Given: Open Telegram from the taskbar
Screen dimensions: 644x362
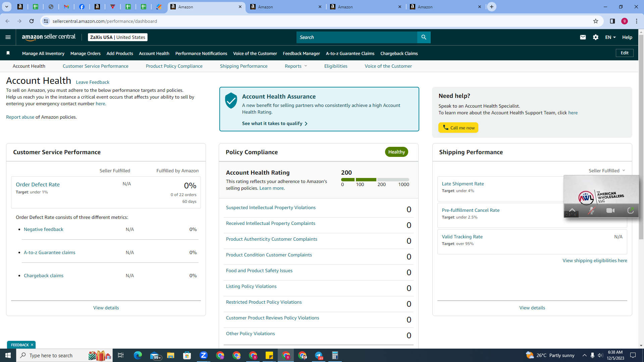Looking at the screenshot, I should coord(319,355).
